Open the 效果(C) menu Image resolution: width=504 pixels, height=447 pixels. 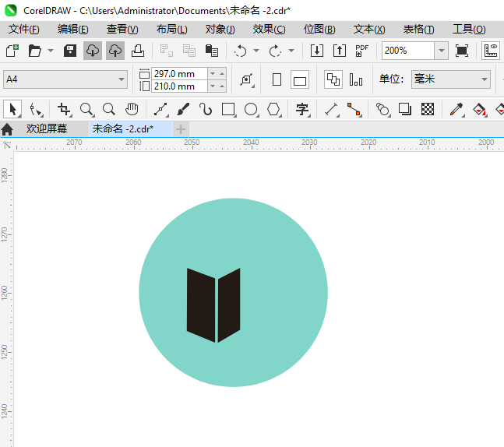[x=269, y=29]
